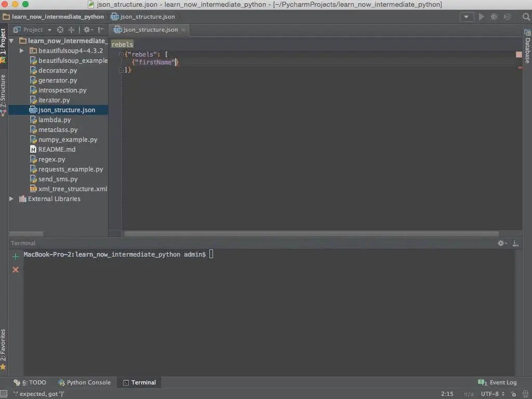This screenshot has width=532, height=399.
Task: Click the Run with Coverage icon
Action: (507, 17)
